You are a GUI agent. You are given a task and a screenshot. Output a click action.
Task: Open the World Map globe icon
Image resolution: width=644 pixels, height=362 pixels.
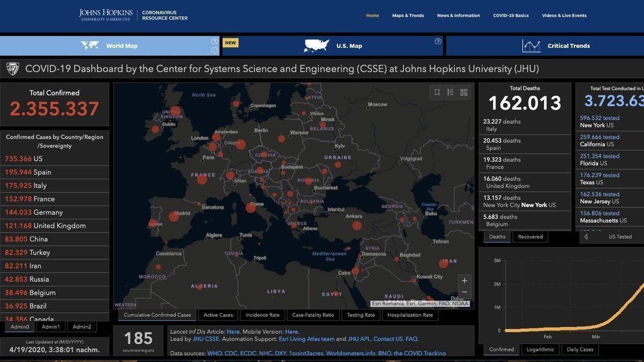tap(90, 46)
